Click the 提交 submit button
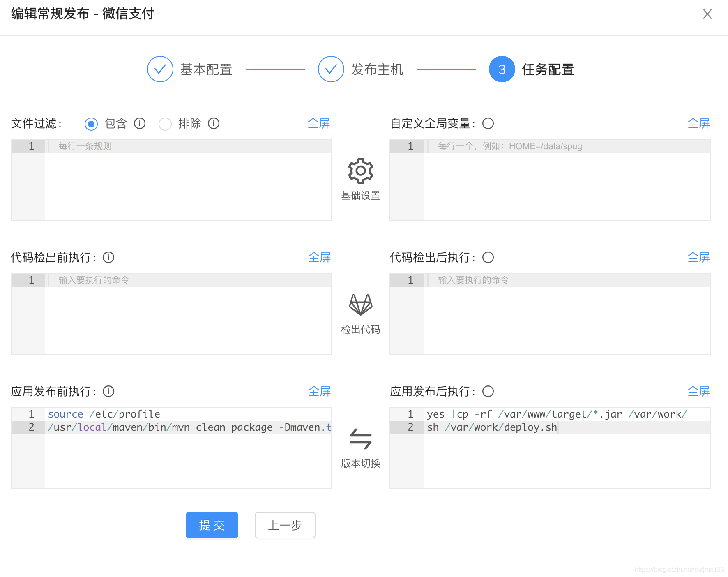Screen dimensions: 728x577 tap(212, 525)
